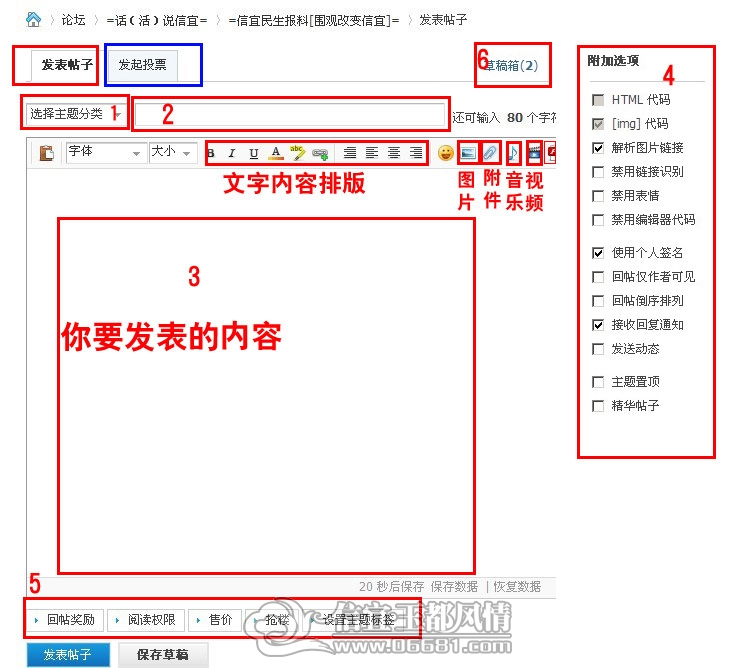Insert a hyperlink with chain icon

(x=320, y=154)
